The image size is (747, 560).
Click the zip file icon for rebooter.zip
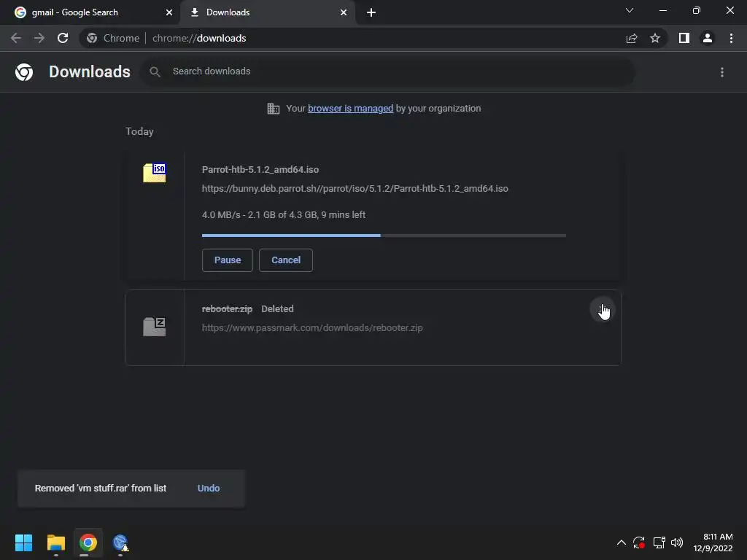coord(155,327)
